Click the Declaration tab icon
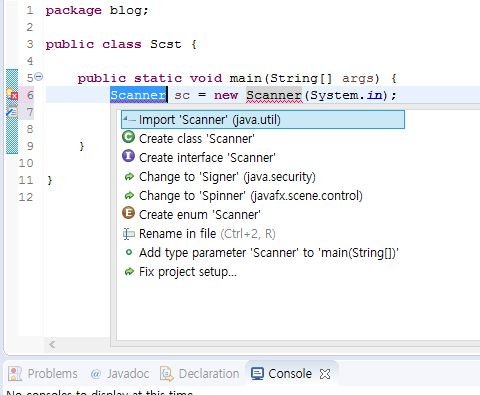This screenshot has height=395, width=480. pyautogui.click(x=167, y=374)
